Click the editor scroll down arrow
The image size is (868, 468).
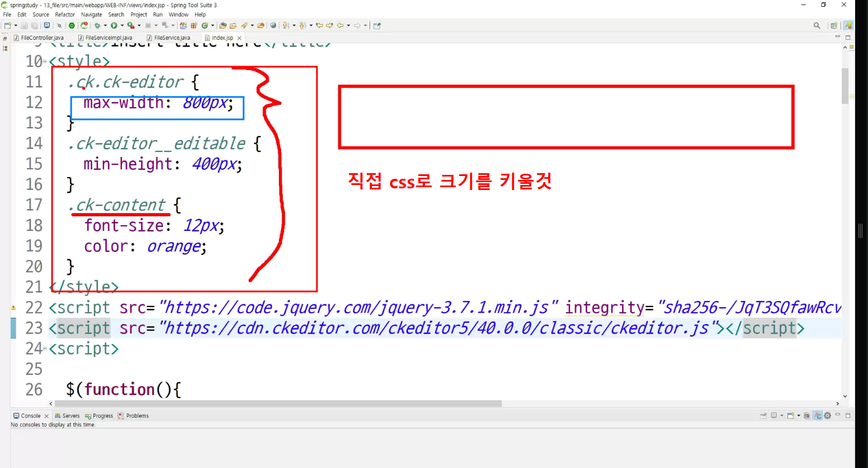(x=845, y=396)
